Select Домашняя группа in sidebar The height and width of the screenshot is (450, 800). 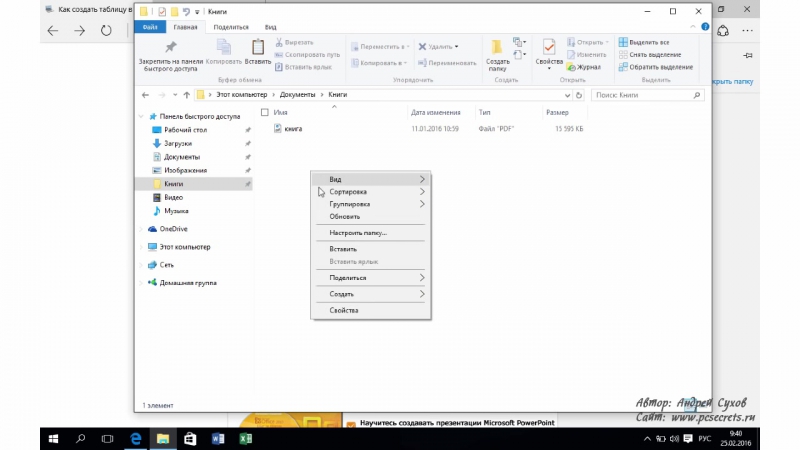[188, 283]
